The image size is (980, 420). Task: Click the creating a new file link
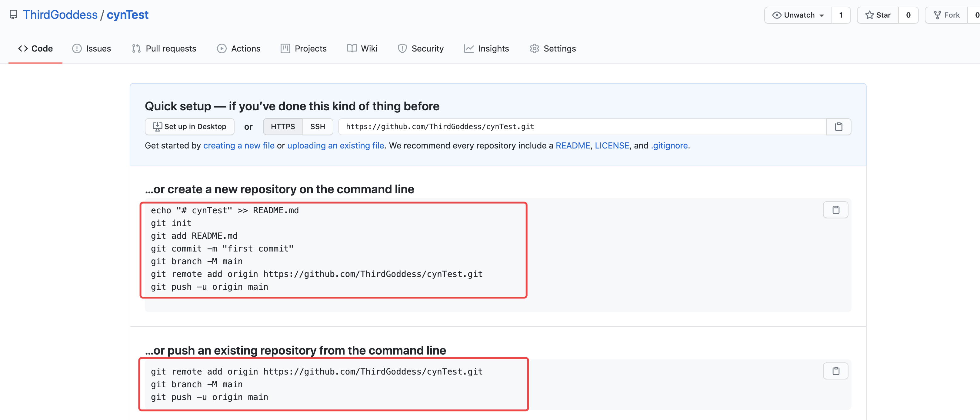pos(238,146)
